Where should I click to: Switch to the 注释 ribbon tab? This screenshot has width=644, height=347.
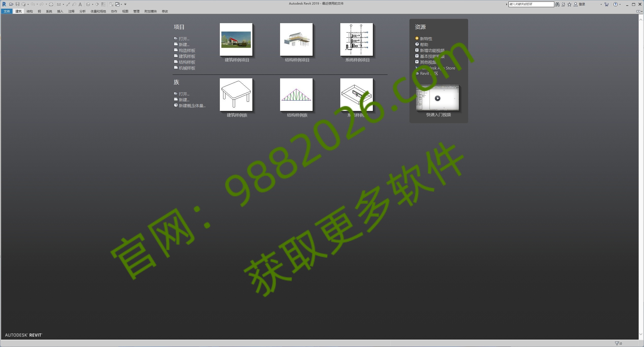click(x=71, y=11)
